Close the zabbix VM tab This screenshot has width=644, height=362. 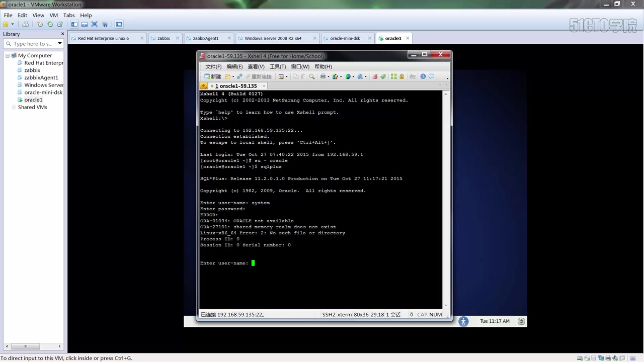pyautogui.click(x=178, y=38)
